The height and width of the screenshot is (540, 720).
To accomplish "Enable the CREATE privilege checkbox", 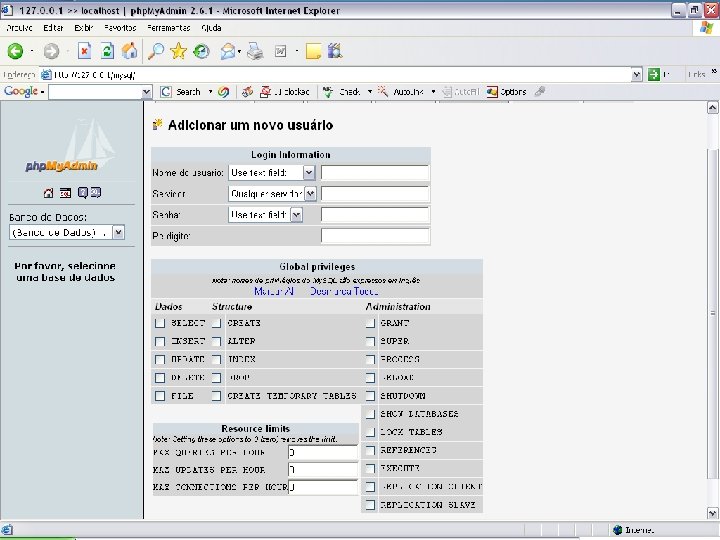I will point(216,323).
